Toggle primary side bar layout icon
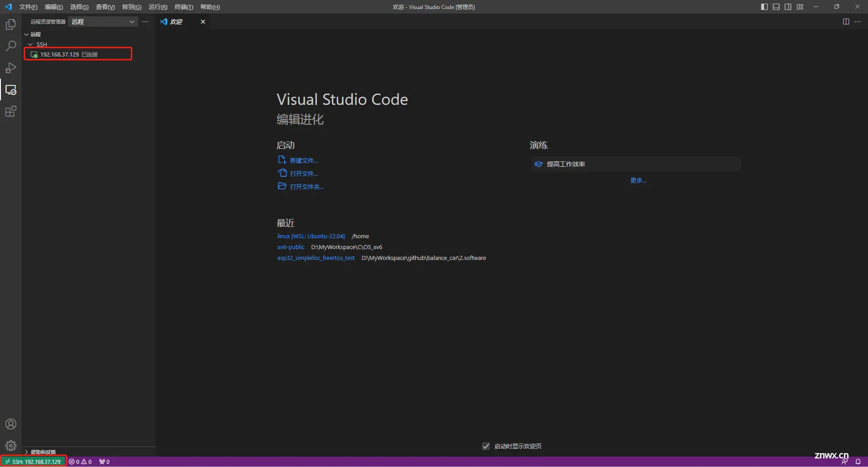Viewport: 868px width, 467px height. 764,7
